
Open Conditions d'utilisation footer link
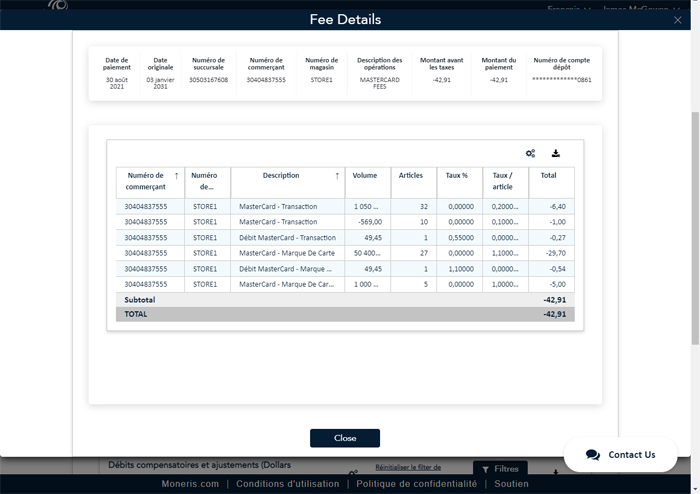coord(288,484)
